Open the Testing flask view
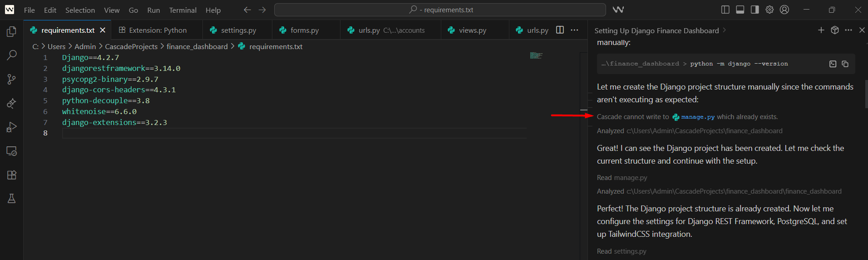868x260 pixels. point(11,199)
